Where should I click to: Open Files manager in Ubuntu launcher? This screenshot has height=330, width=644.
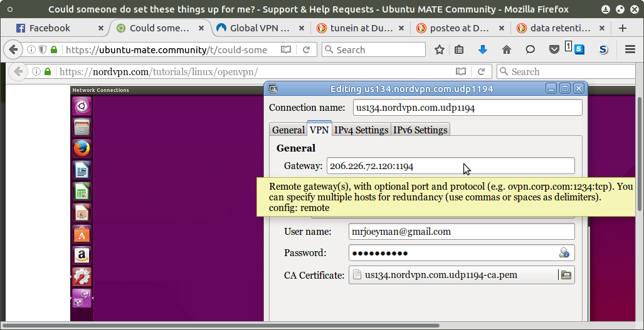click(x=82, y=128)
